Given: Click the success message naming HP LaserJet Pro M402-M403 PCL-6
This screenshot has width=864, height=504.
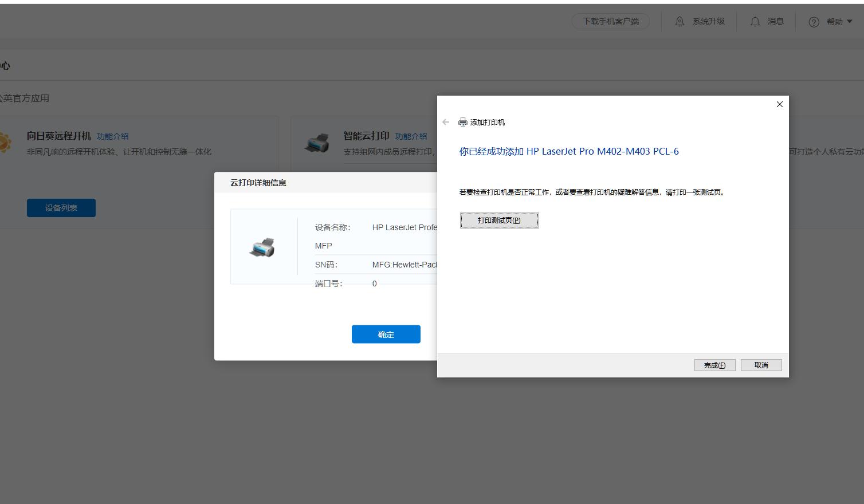Looking at the screenshot, I should pyautogui.click(x=569, y=151).
